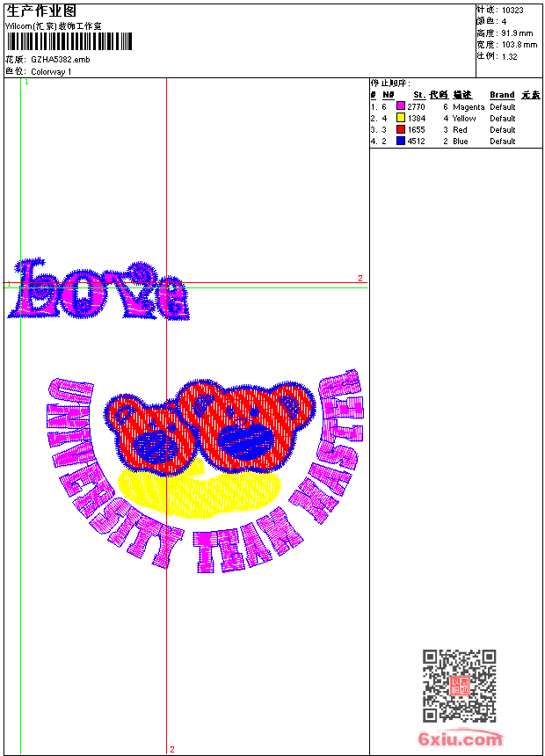
Task: Click the green marker 1 at top
Action: [26, 82]
